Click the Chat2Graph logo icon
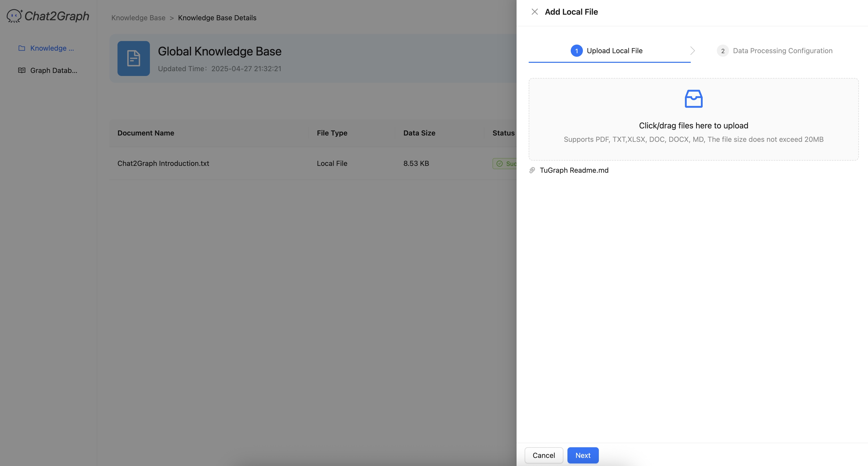This screenshot has height=466, width=868. click(14, 16)
